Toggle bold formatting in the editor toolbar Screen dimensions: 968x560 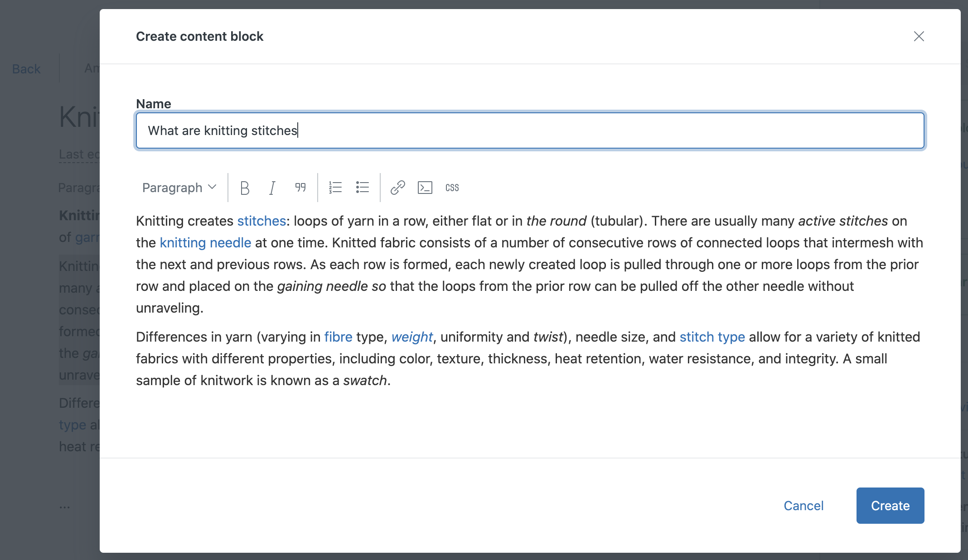click(245, 188)
